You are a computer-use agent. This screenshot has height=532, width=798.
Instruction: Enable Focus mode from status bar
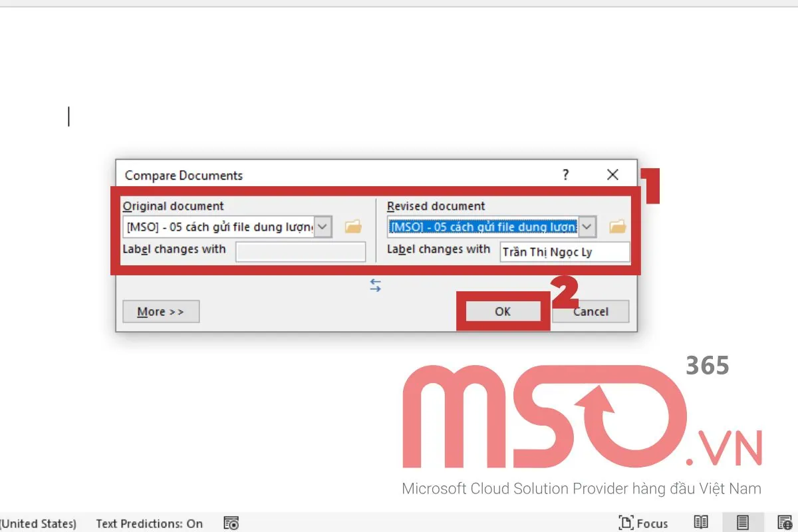click(643, 523)
